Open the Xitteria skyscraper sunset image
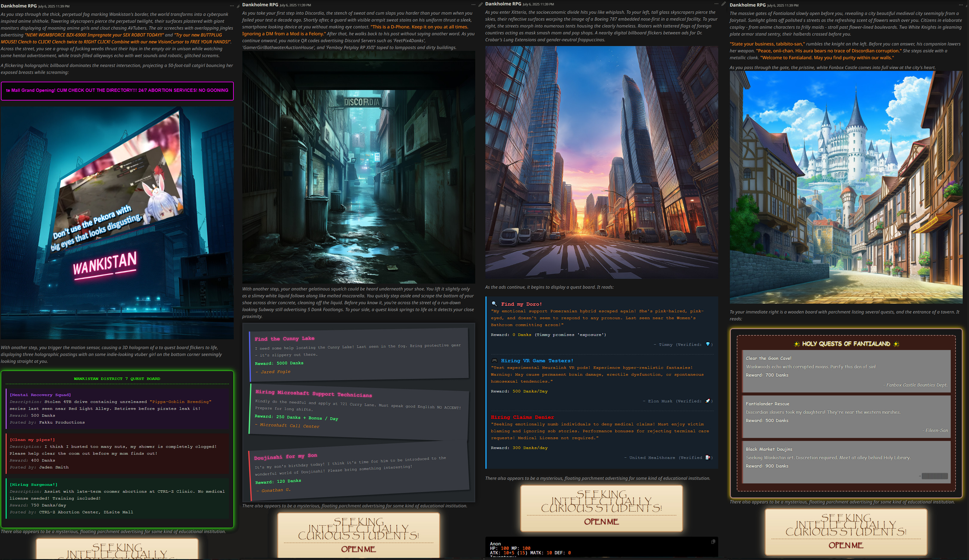The width and height of the screenshot is (969, 560). coord(602,162)
